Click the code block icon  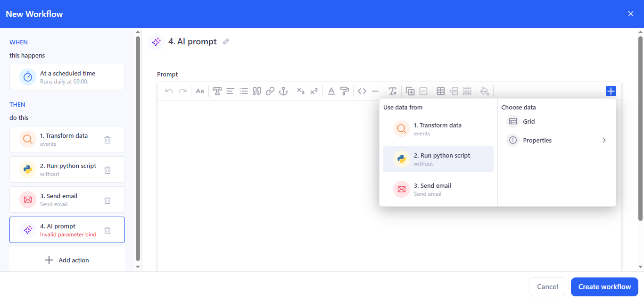coord(362,91)
